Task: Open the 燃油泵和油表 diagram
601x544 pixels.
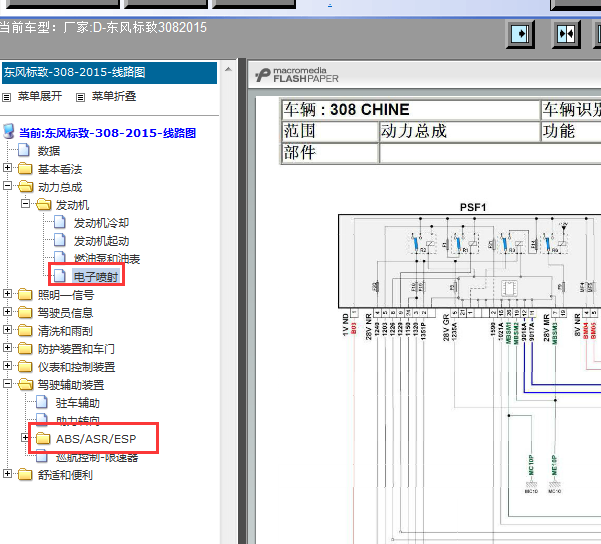Action: point(107,258)
